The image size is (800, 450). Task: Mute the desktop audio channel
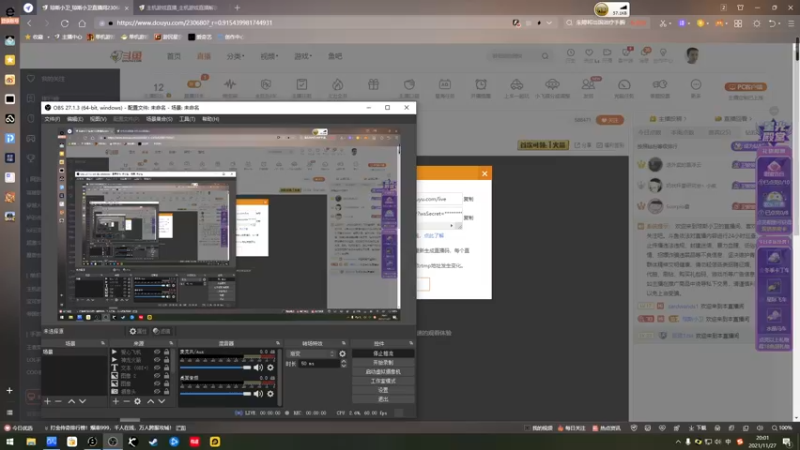[258, 393]
